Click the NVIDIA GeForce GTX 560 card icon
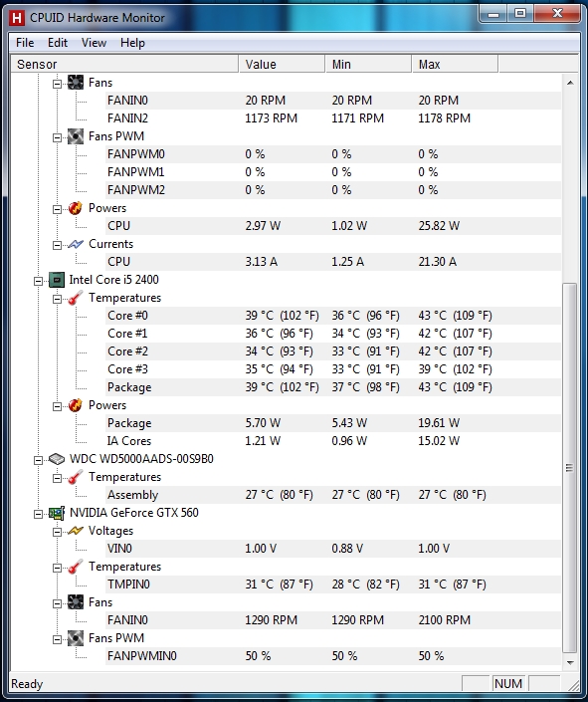Screen dimensions: 588x702 point(57,513)
